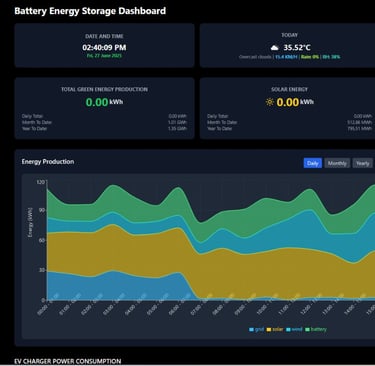Screen dimensions: 375x366
Task: Click the EV Charger Power Consumption heading
Action: (68, 361)
